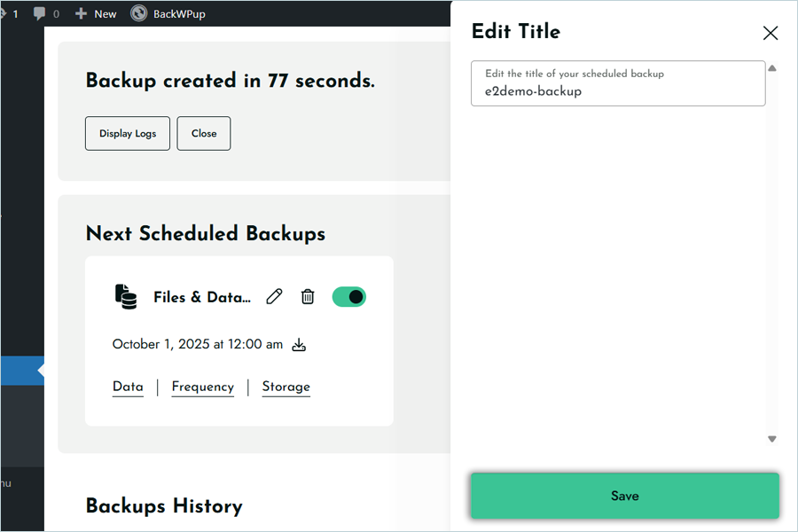The height and width of the screenshot is (532, 798).
Task: Open the Frequency settings link
Action: 202,387
